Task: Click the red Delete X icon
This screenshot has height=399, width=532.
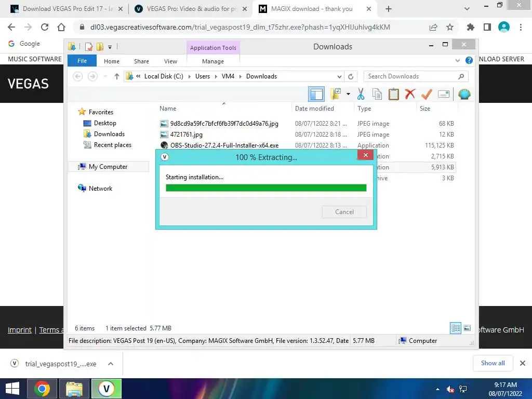Action: (410, 94)
